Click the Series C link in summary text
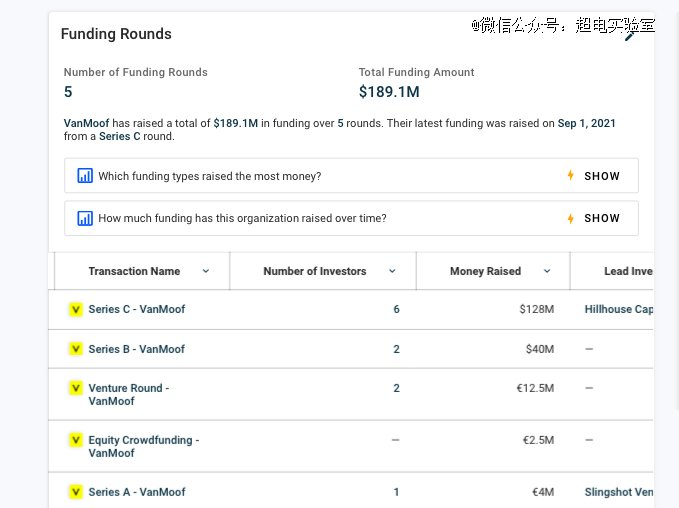The width and height of the screenshot is (679, 508). 120,136
